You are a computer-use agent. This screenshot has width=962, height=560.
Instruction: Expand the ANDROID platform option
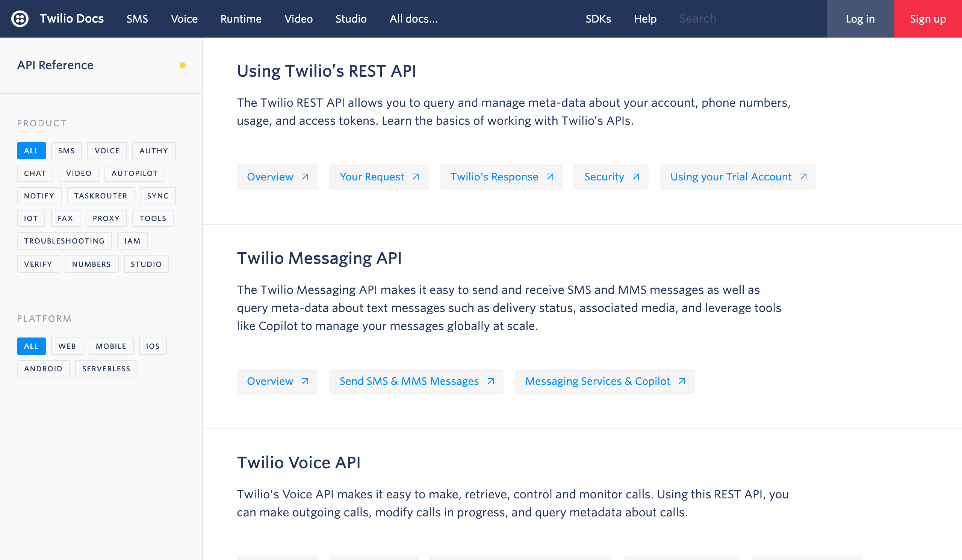click(43, 369)
